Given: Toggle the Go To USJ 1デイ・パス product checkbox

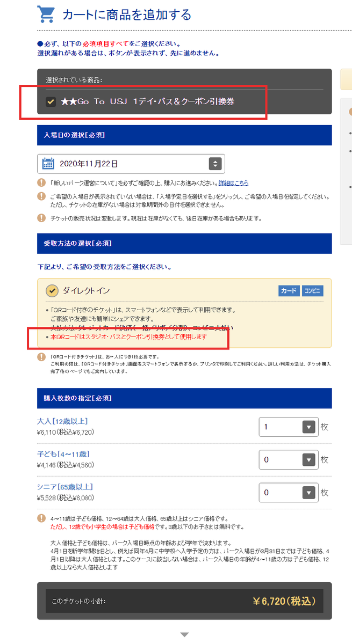Looking at the screenshot, I should point(51,101).
